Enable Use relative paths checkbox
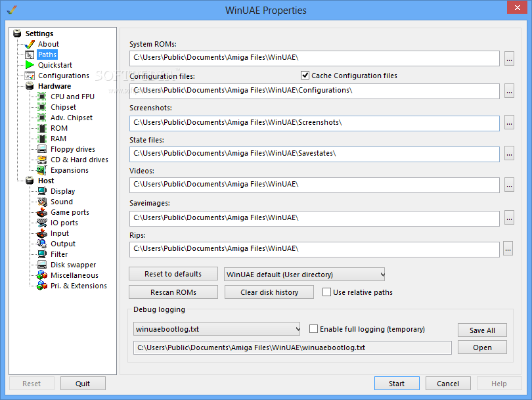Viewport: 532px width, 400px height. (x=326, y=292)
